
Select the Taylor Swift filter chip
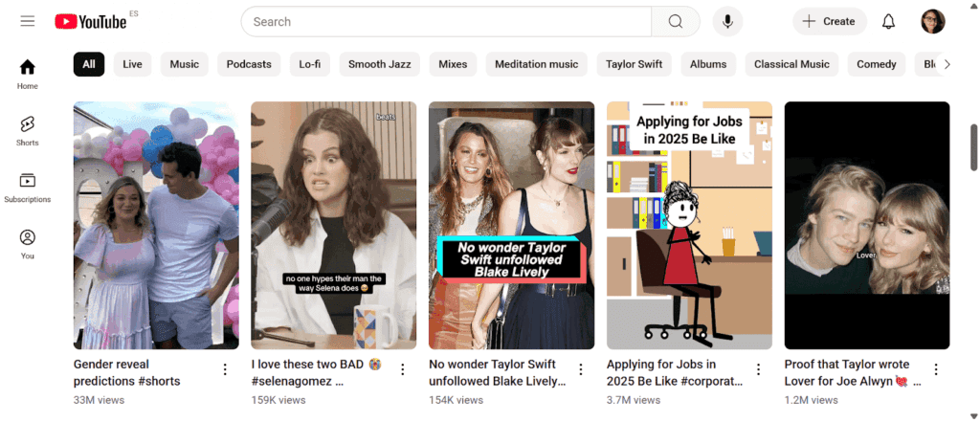[x=634, y=64]
